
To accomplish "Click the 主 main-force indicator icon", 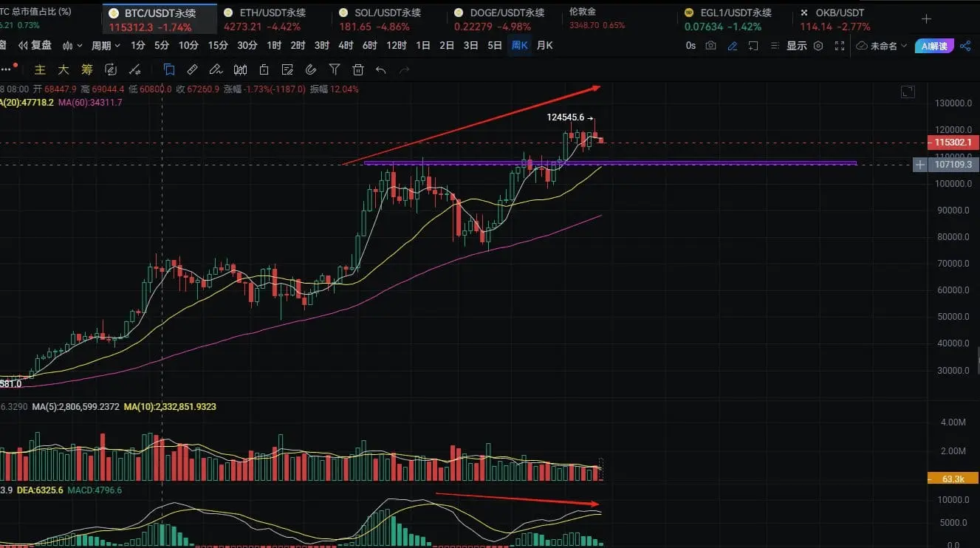I will 41,69.
